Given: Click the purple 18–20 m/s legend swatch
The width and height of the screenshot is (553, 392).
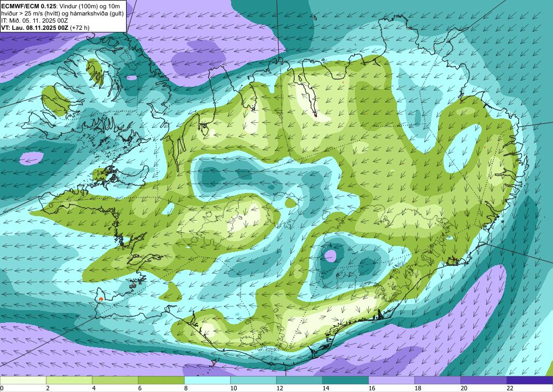Looking at the screenshot, I should coord(437,380).
